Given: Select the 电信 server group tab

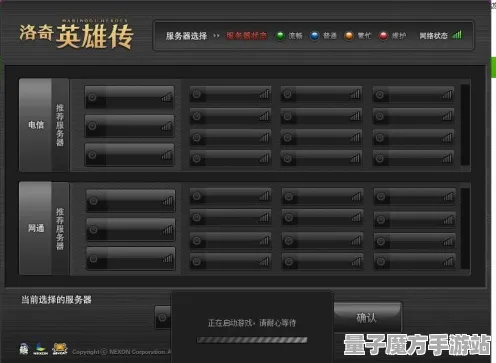Looking at the screenshot, I should coord(35,125).
